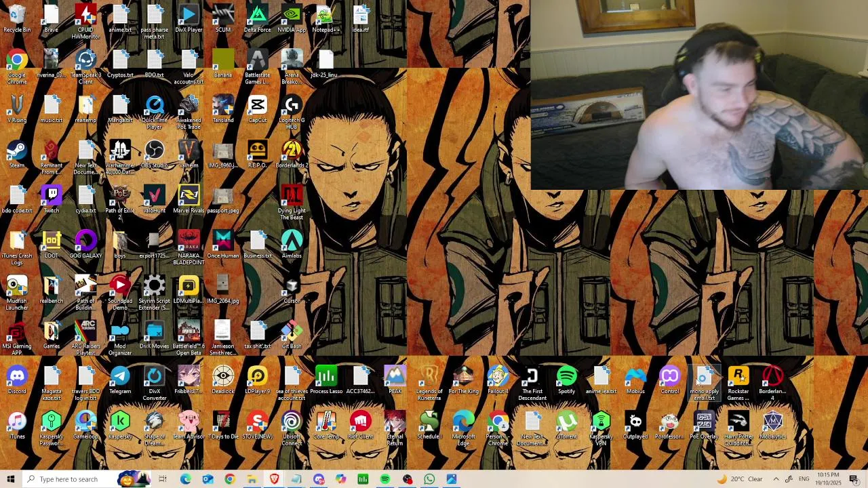868x488 pixels.
Task: Open the 'mono apply email.txt' file
Action: (705, 383)
